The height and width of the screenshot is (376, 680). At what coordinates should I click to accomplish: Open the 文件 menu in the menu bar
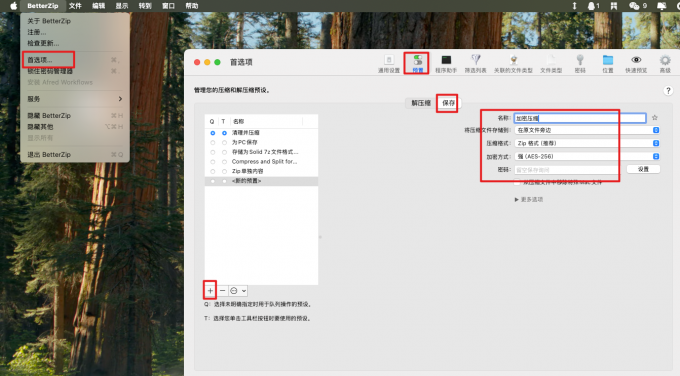click(x=75, y=6)
